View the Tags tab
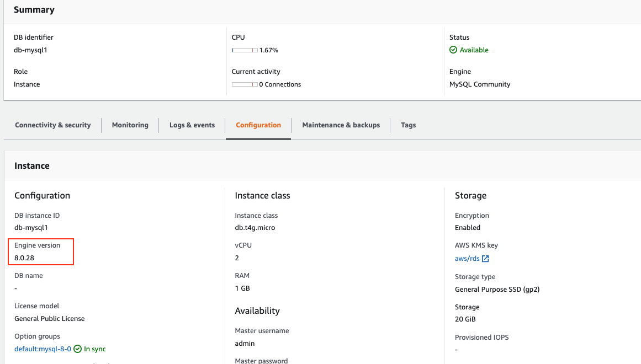 pos(409,125)
